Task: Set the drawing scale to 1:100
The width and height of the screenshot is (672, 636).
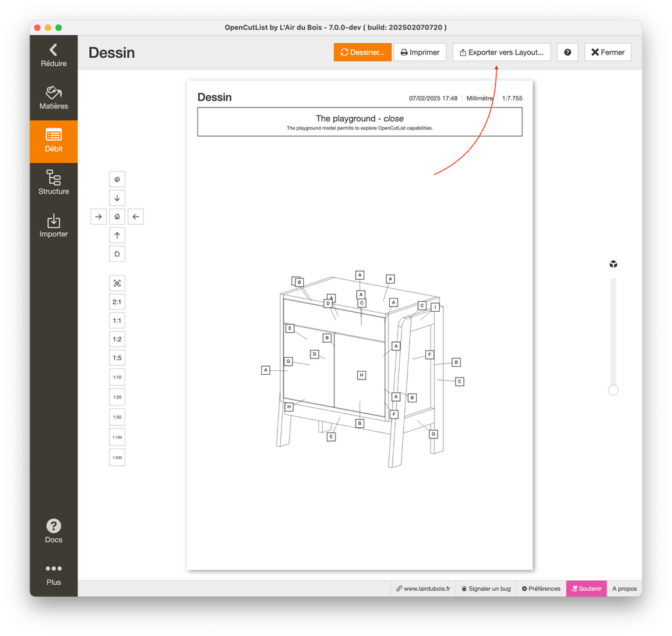Action: 117,437
